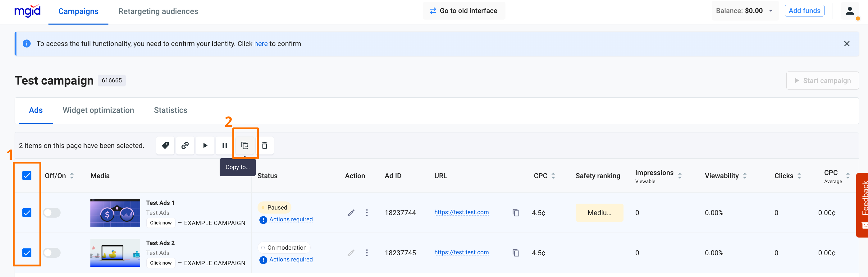Click the Add funds button
This screenshot has width=868, height=277.
804,11
